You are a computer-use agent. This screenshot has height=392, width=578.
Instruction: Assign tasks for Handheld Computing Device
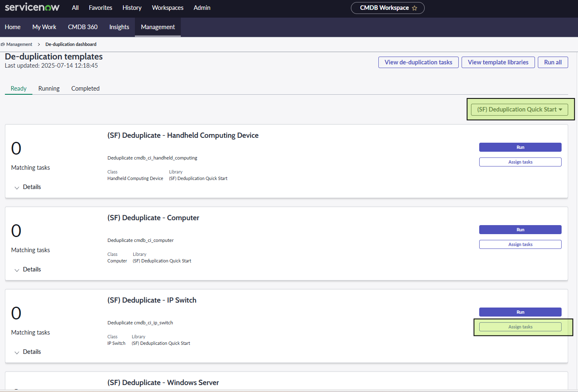520,162
